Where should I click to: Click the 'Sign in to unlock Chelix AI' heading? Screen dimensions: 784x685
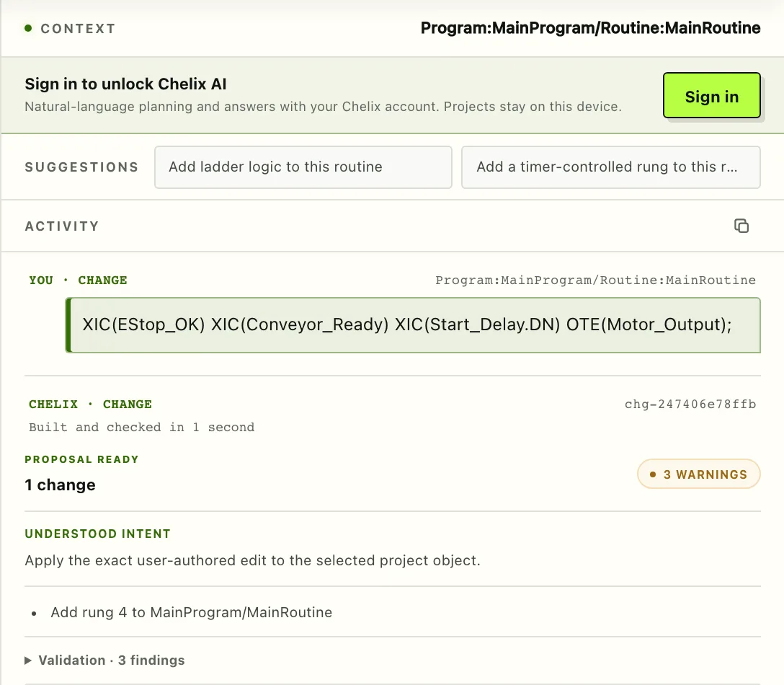pos(125,84)
